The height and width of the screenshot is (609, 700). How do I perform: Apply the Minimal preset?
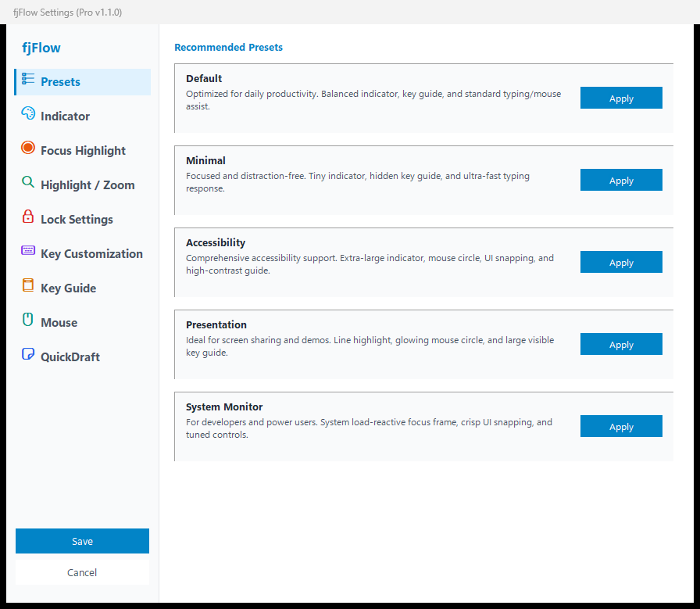[x=621, y=180]
